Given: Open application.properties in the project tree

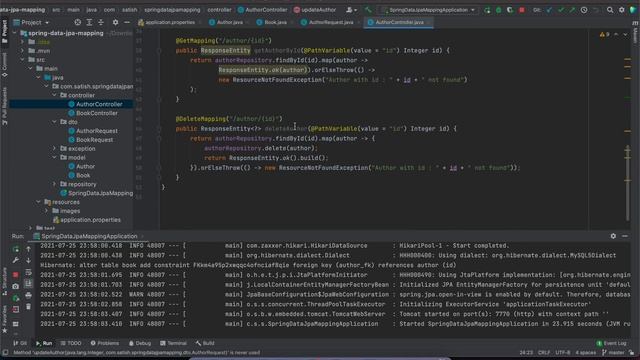Looking at the screenshot, I should coord(87,220).
